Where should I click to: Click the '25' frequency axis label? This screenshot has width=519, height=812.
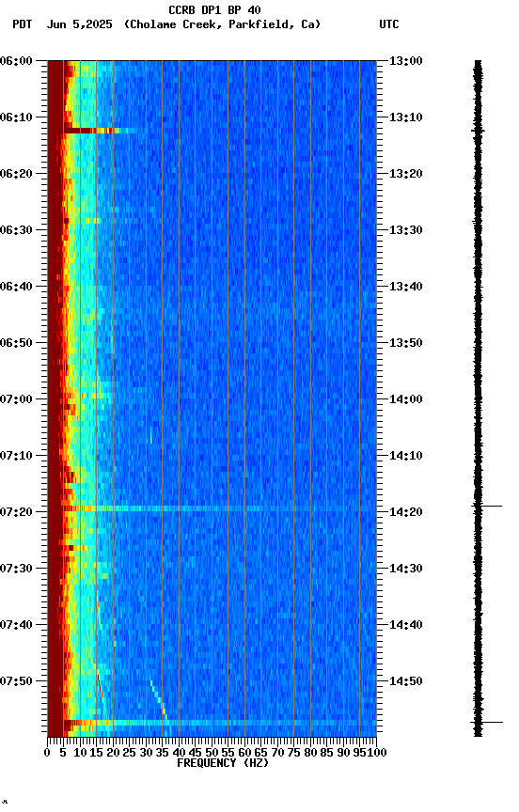click(x=130, y=753)
